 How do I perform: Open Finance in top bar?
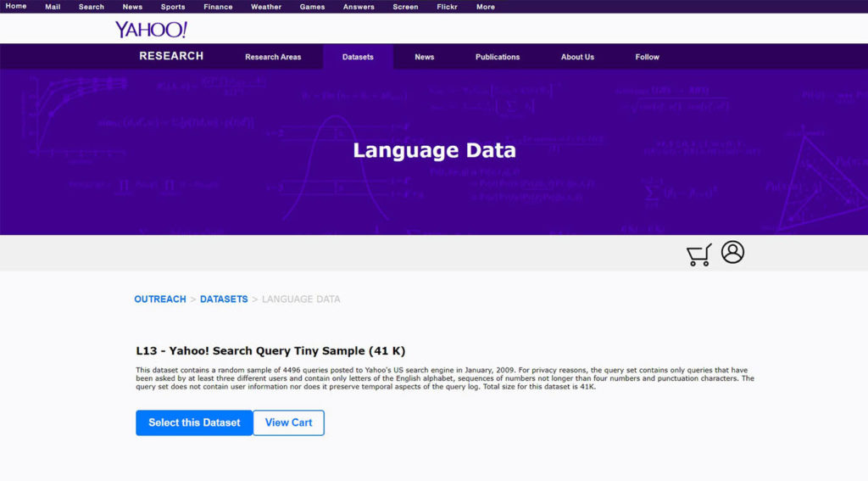pos(218,7)
